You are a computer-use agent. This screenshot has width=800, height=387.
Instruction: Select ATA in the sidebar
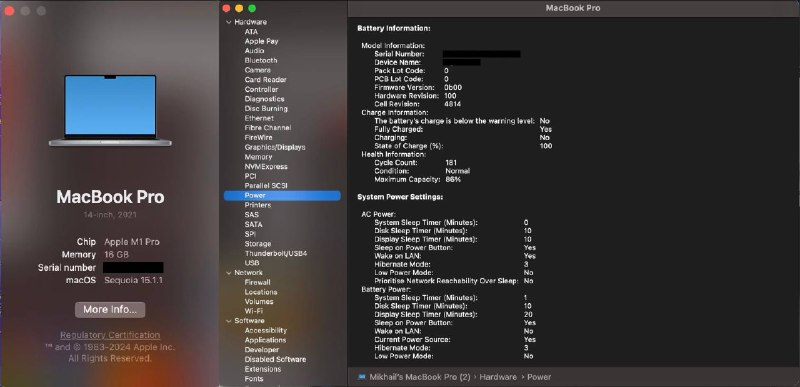pos(251,32)
